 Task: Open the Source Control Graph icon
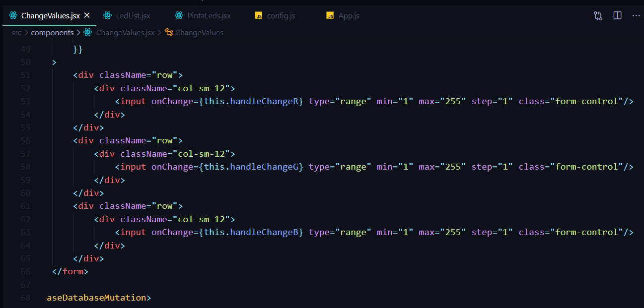[x=598, y=15]
